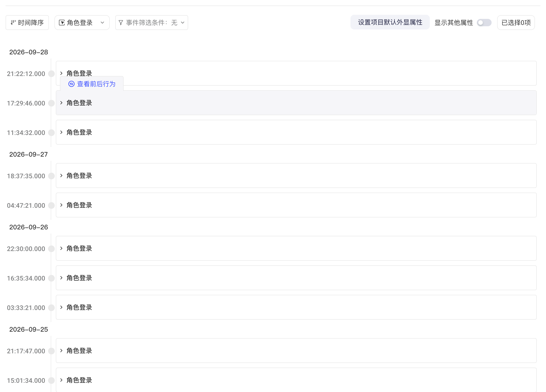Click the timeline dot at 22:30:00.000
This screenshot has width=546, height=392.
coord(51,249)
